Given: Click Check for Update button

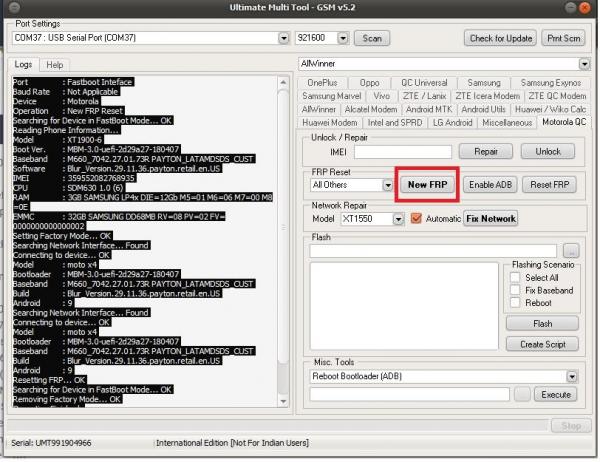Looking at the screenshot, I should click(501, 38).
